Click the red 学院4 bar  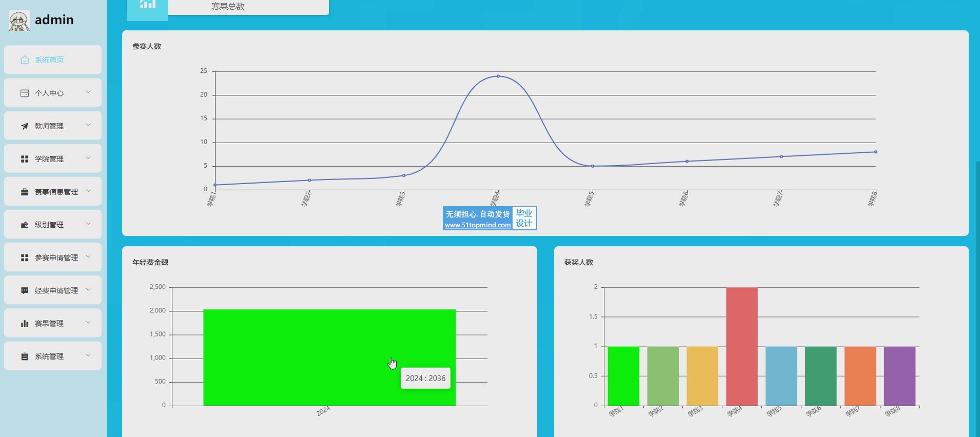742,347
